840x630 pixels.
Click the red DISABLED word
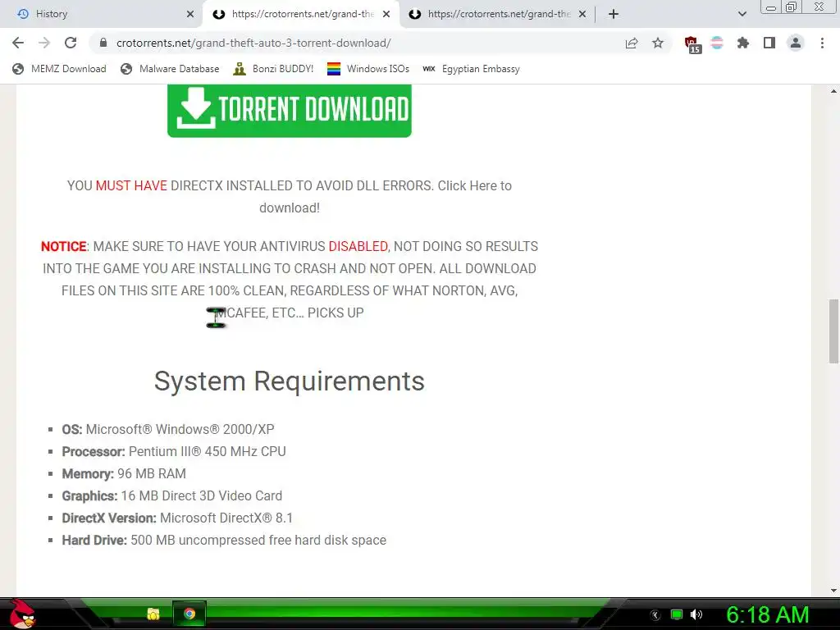358,246
